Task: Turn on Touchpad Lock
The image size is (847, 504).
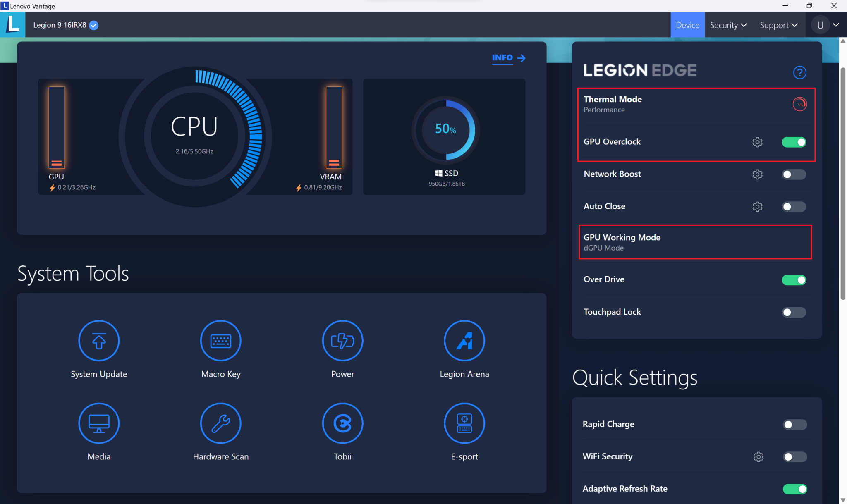Action: (794, 312)
